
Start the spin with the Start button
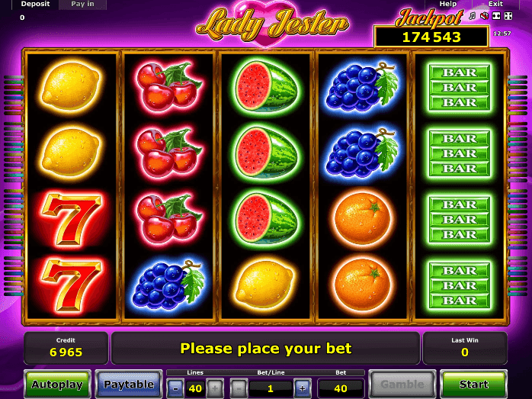[473, 385]
